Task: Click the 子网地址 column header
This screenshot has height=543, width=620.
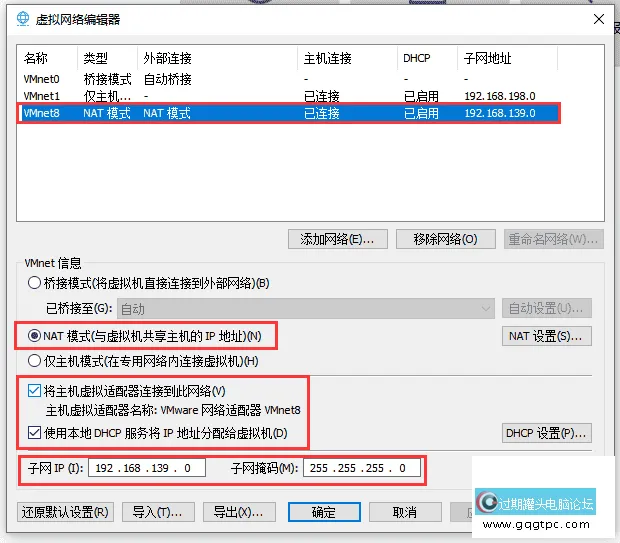Action: point(486,58)
